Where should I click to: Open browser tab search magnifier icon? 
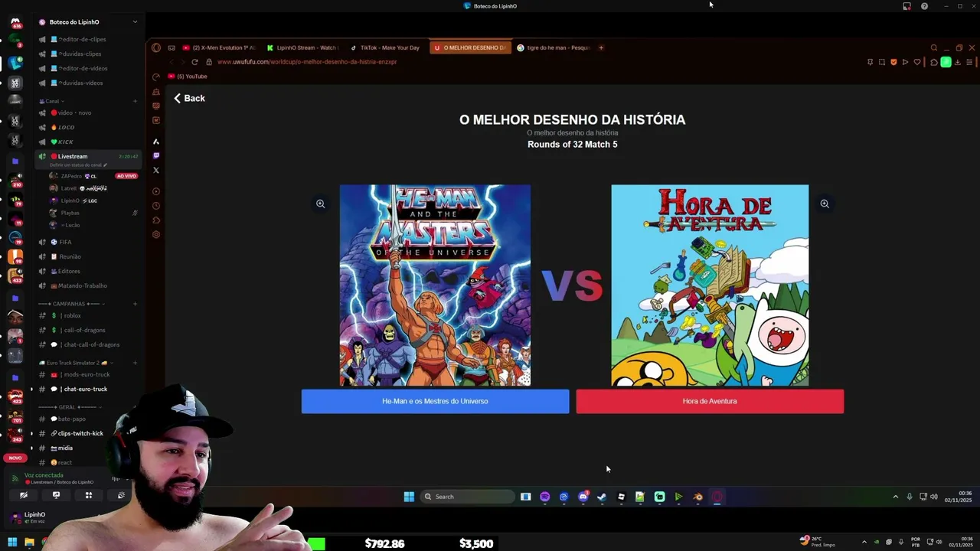[x=934, y=47]
